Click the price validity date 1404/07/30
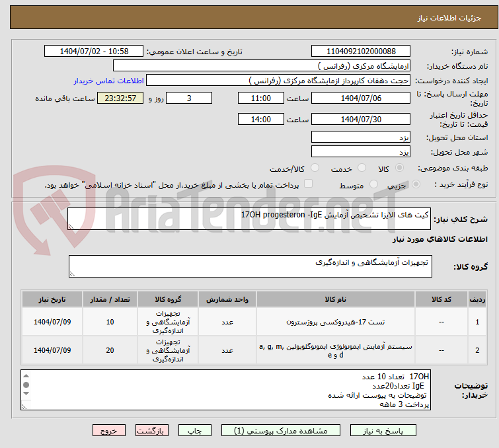Image resolution: width=499 pixels, height=448 pixels. tap(361, 120)
